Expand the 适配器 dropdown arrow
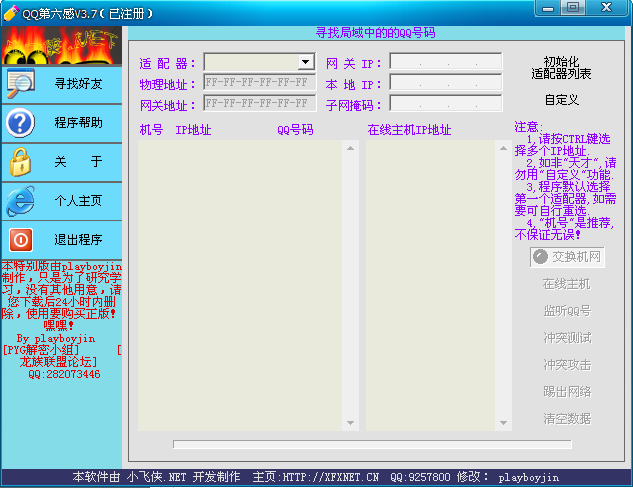The image size is (633, 488). coord(306,62)
